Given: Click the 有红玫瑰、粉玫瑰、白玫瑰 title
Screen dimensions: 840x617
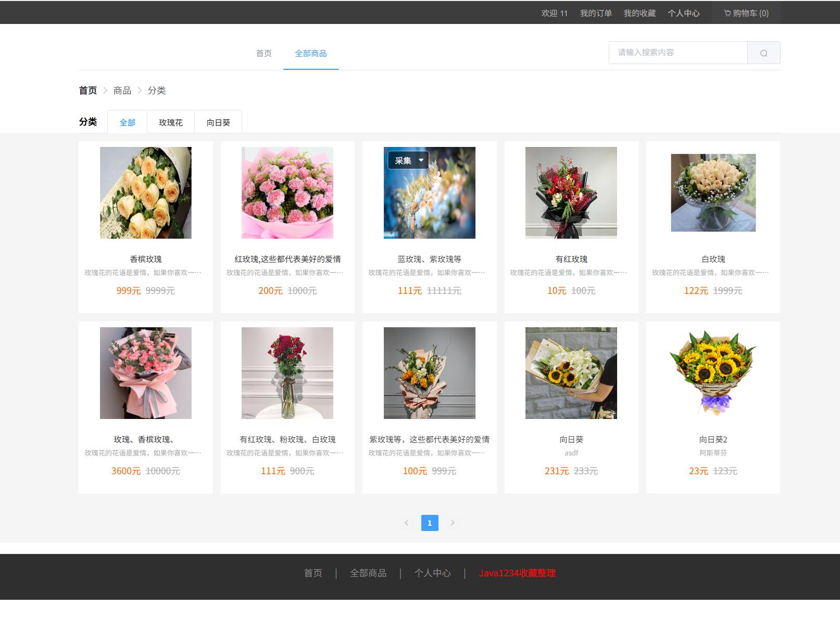Looking at the screenshot, I should click(287, 439).
